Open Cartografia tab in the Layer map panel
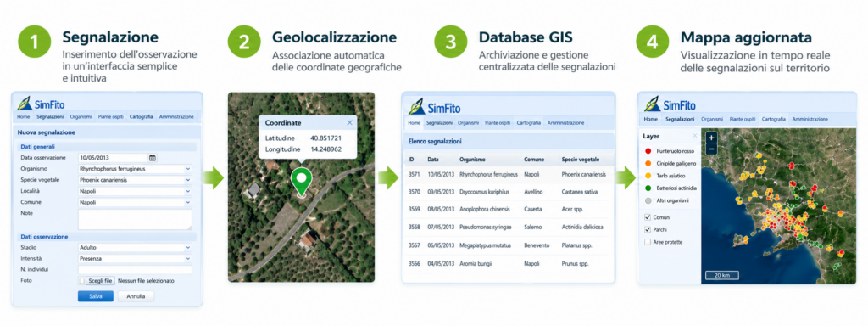The image size is (868, 326). pos(774,119)
